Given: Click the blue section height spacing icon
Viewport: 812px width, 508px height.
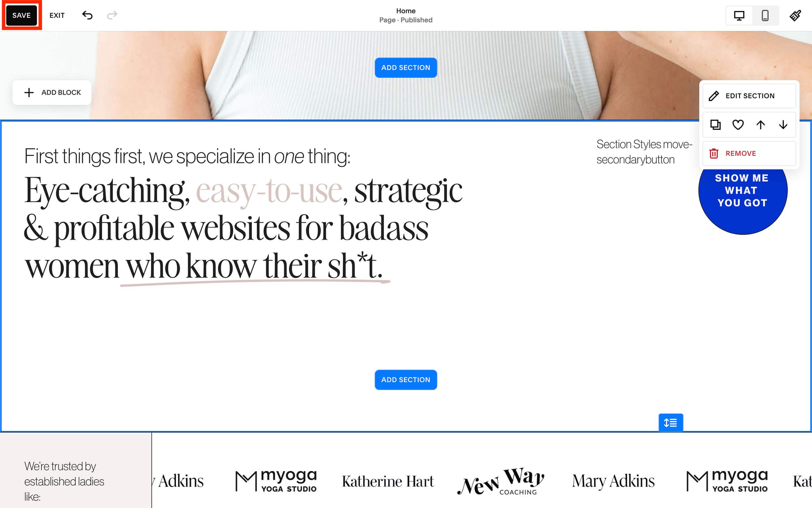Looking at the screenshot, I should click(x=671, y=422).
